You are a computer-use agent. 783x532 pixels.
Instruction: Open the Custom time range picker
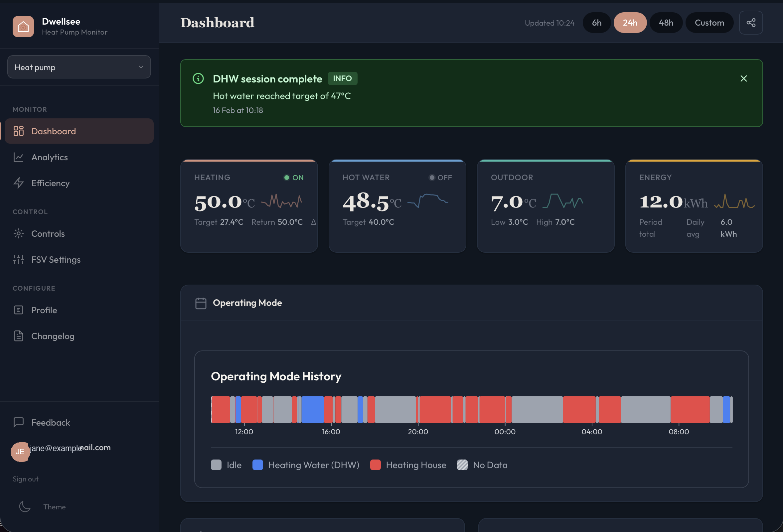click(x=709, y=23)
